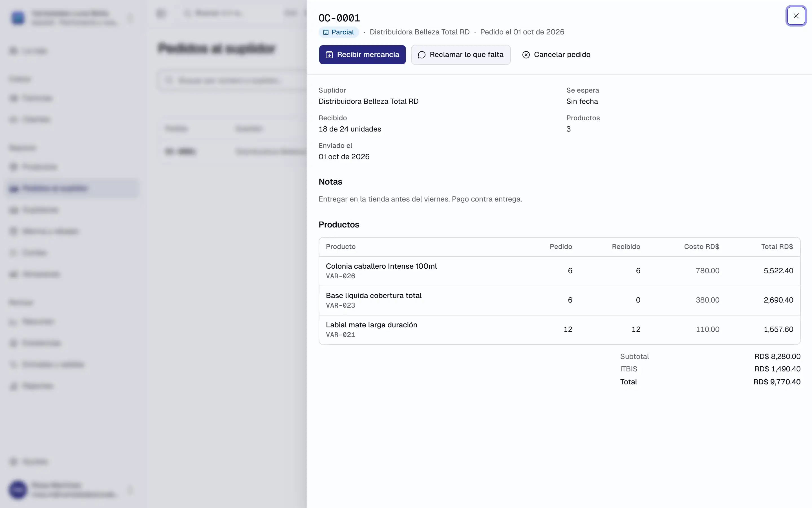Click the Sin fecha expected date value

pyautogui.click(x=582, y=102)
